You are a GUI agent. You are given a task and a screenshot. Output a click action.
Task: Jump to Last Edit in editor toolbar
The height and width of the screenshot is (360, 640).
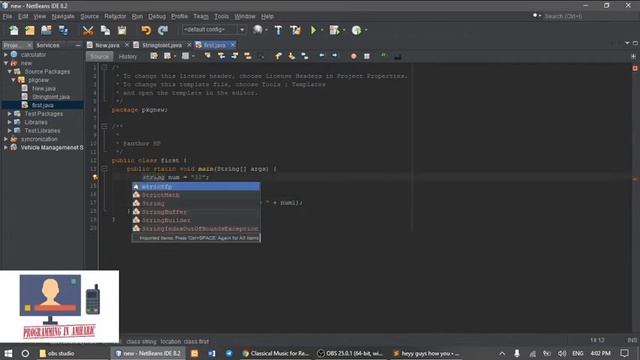(x=154, y=56)
